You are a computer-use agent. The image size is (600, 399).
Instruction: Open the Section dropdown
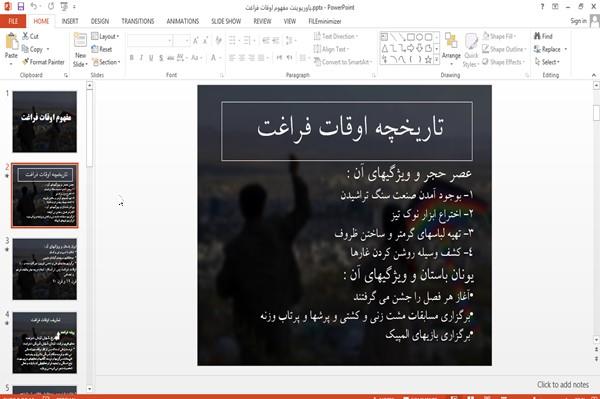coord(106,62)
